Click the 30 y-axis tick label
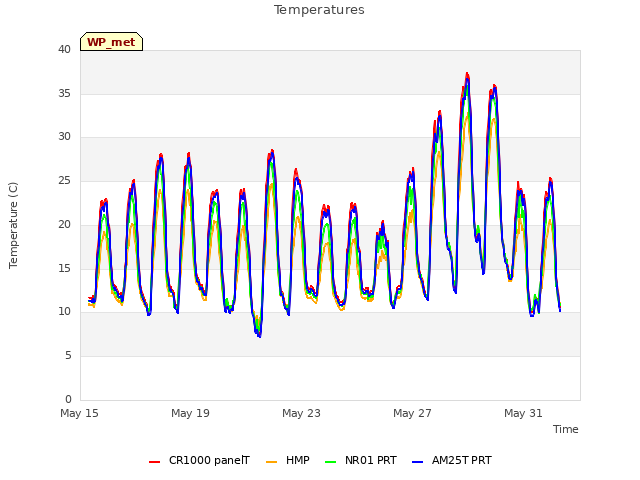The width and height of the screenshot is (640, 480). [x=64, y=137]
